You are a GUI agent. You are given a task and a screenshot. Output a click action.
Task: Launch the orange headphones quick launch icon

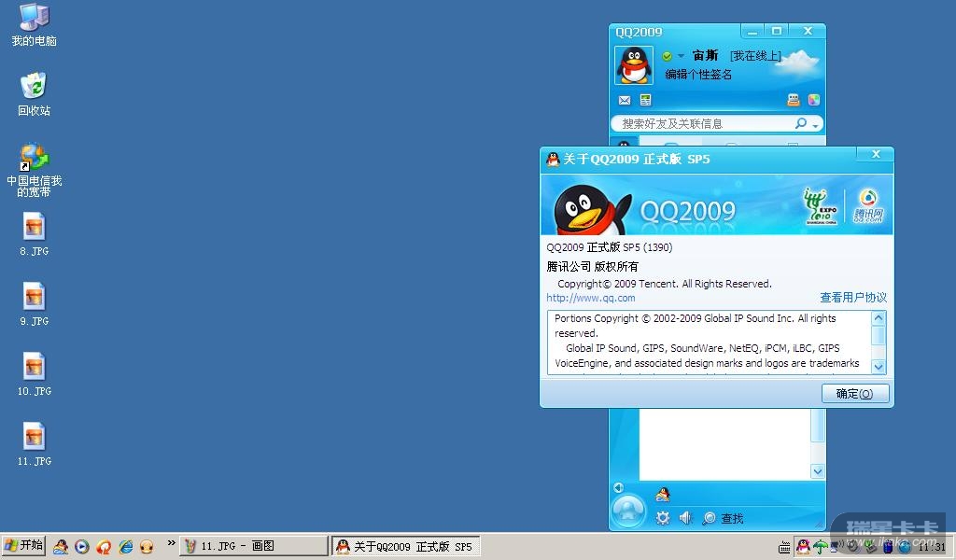[x=147, y=547]
